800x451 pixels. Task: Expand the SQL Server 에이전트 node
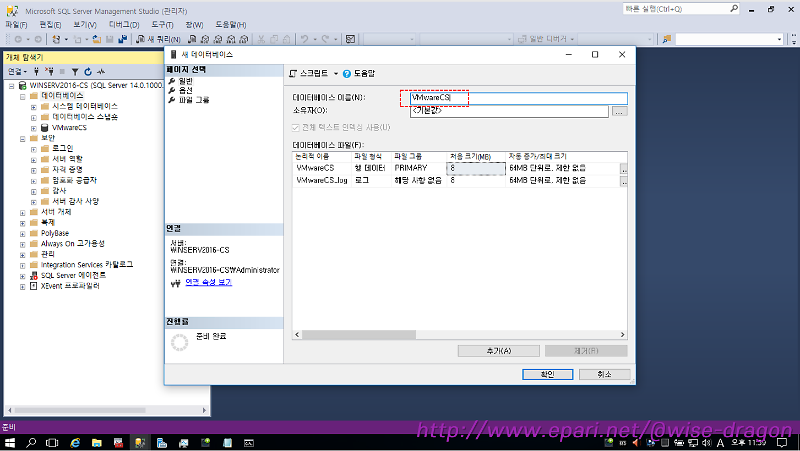(x=22, y=277)
